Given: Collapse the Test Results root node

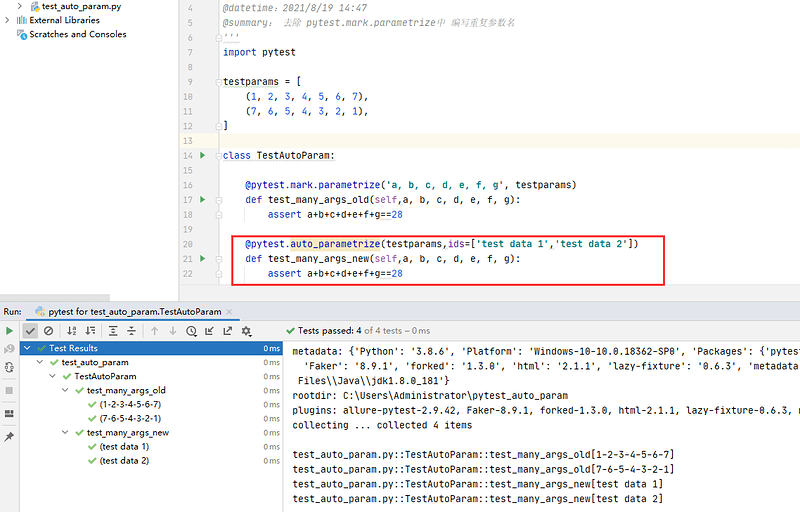Looking at the screenshot, I should click(x=27, y=348).
